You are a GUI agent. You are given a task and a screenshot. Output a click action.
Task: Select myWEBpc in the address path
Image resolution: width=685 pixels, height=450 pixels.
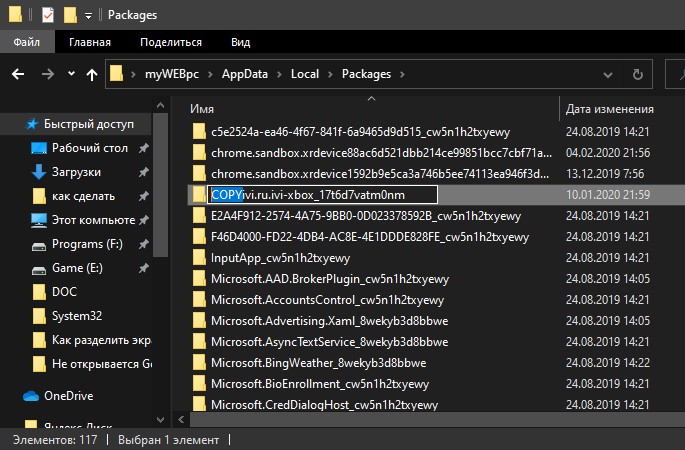(172, 74)
